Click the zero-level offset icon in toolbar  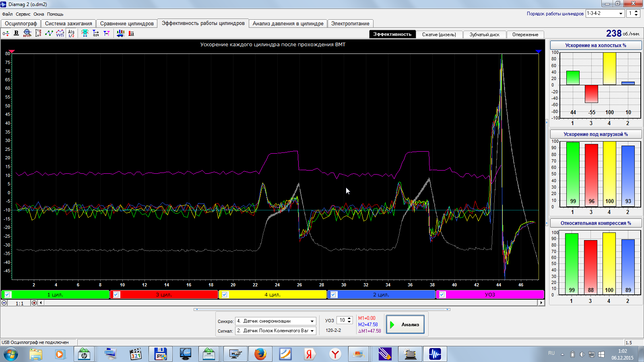coord(6,33)
